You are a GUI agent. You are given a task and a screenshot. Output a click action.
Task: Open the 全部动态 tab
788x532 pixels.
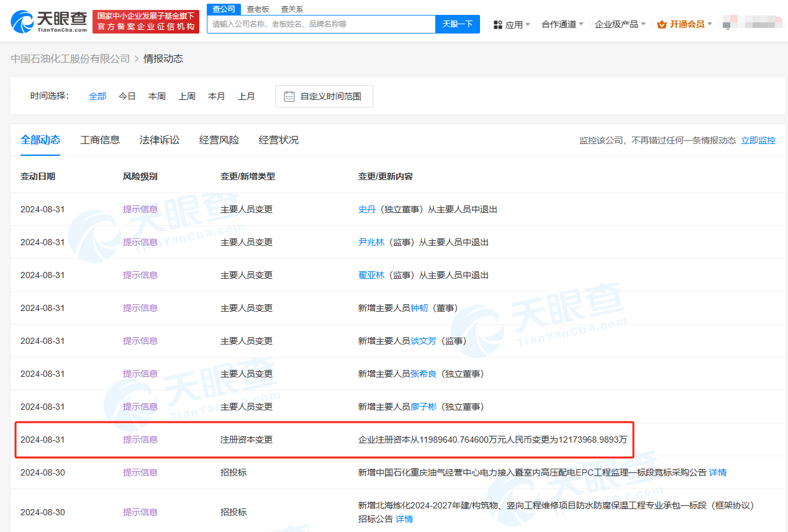click(40, 140)
